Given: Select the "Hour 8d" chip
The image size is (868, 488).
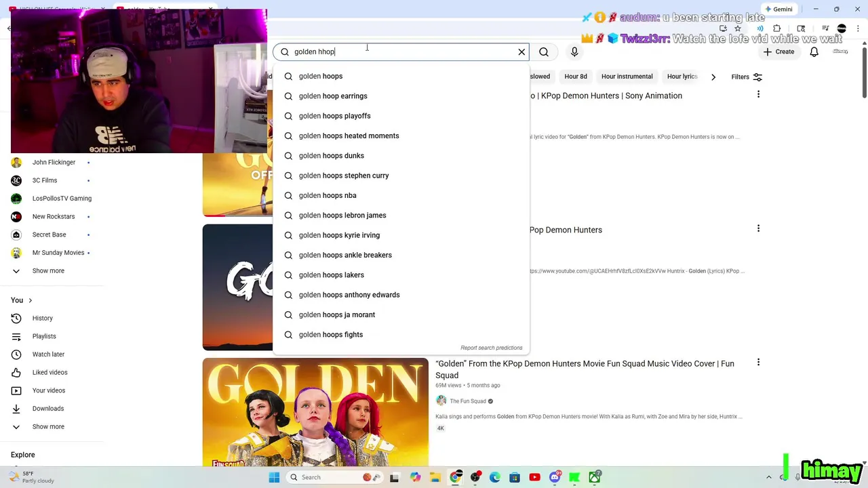Looking at the screenshot, I should pos(576,77).
